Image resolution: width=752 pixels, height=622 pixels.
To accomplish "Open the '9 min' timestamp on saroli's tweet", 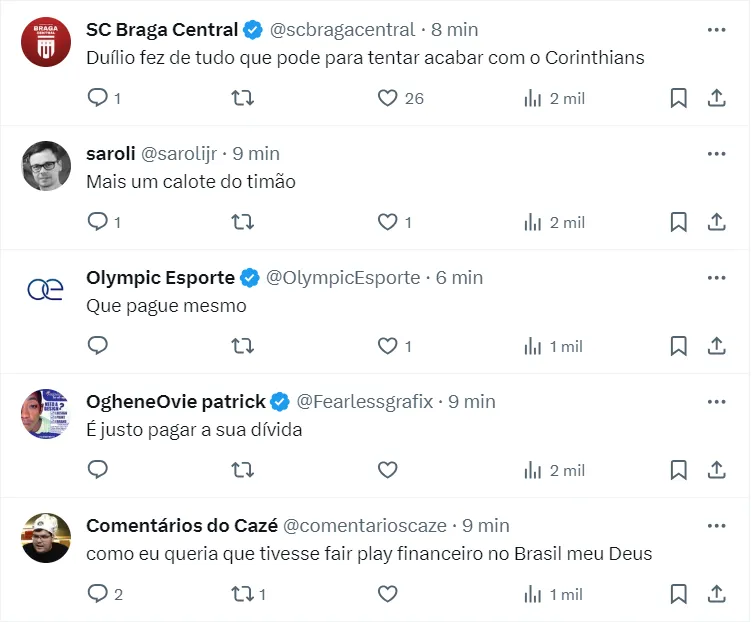I will click(x=256, y=154).
